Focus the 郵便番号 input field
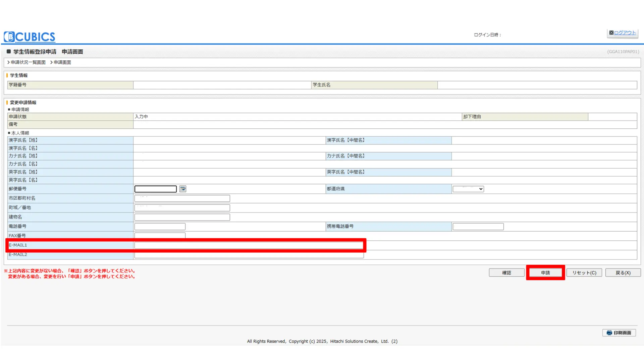 (x=155, y=189)
